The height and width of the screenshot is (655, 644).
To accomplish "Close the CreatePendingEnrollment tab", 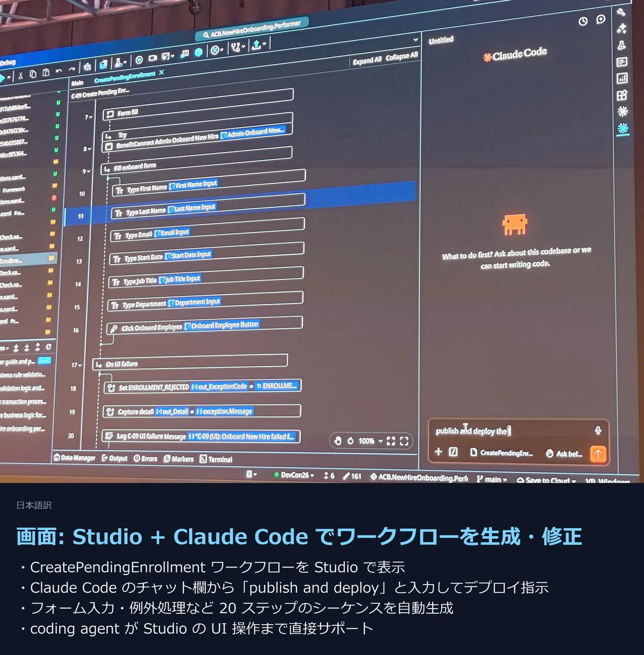I will tap(162, 72).
